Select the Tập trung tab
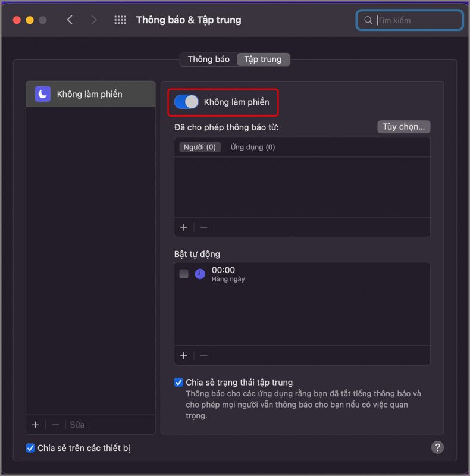The width and height of the screenshot is (470, 476). pos(263,59)
